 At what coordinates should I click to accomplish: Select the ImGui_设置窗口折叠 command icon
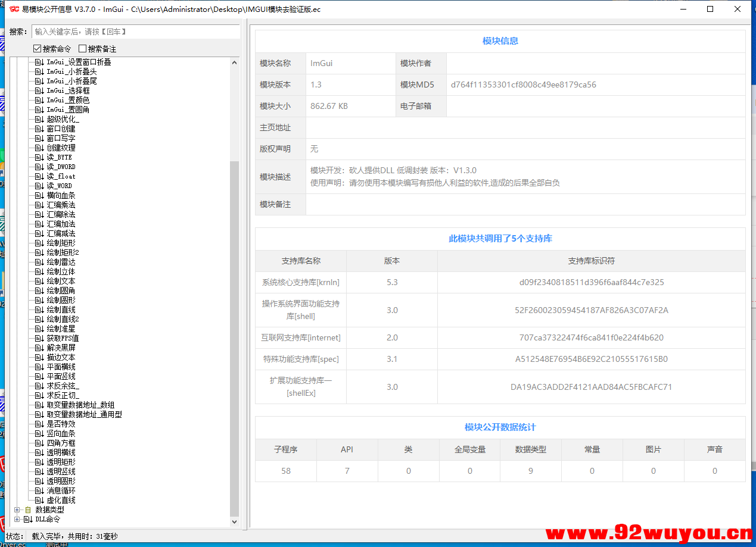tap(37, 61)
